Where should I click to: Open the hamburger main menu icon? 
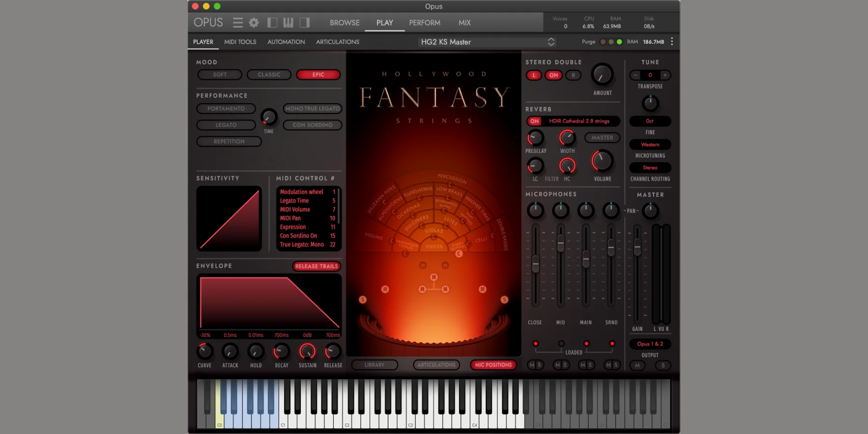click(x=237, y=23)
